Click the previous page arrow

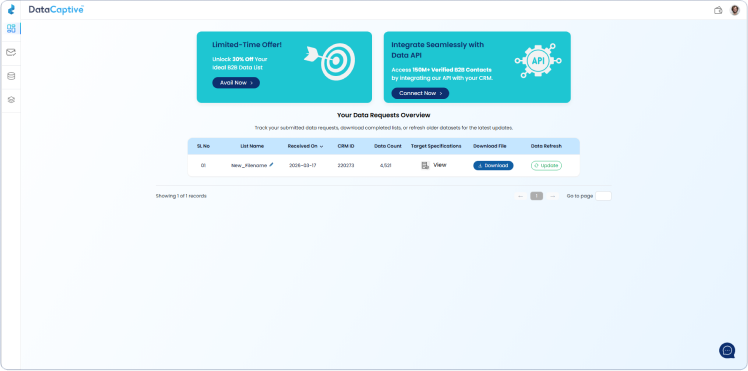coord(520,196)
